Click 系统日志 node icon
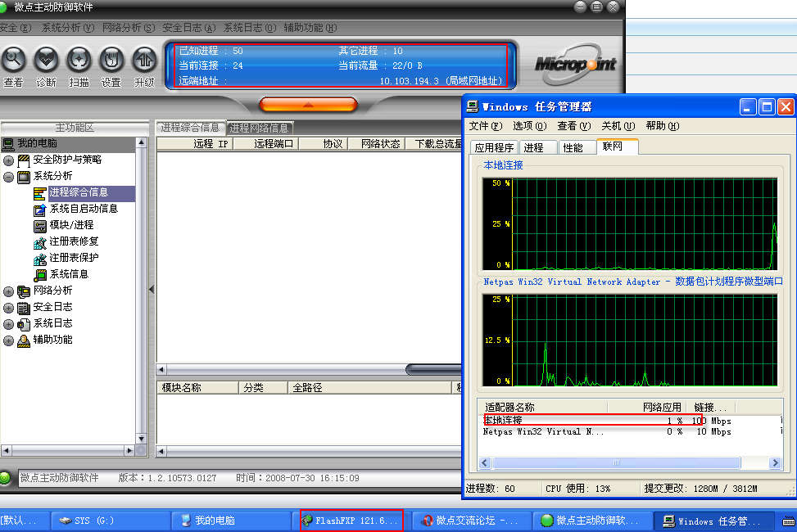 (24, 324)
